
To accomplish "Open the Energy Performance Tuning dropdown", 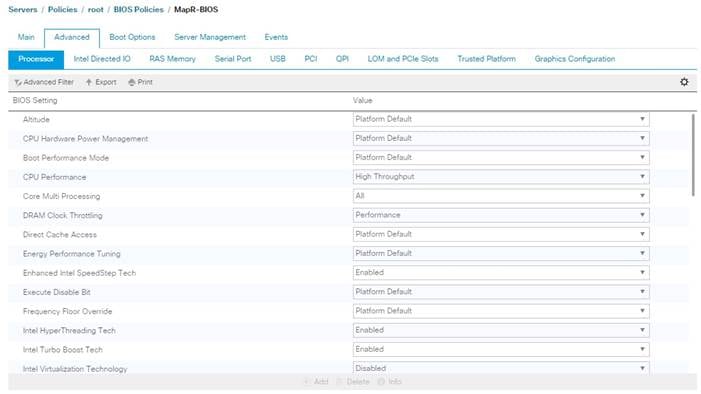I will [x=501, y=254].
